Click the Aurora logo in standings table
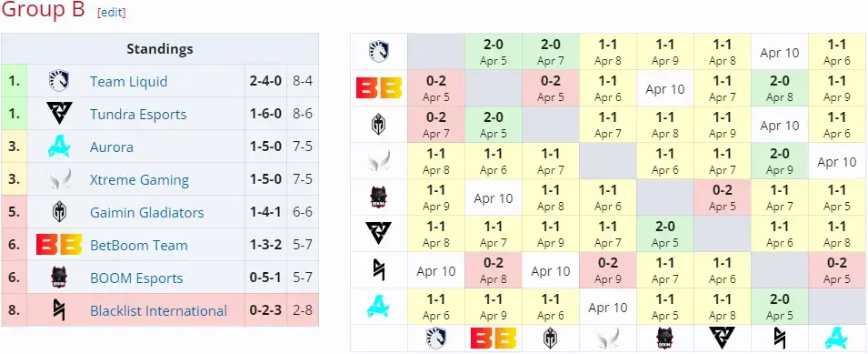 (59, 147)
